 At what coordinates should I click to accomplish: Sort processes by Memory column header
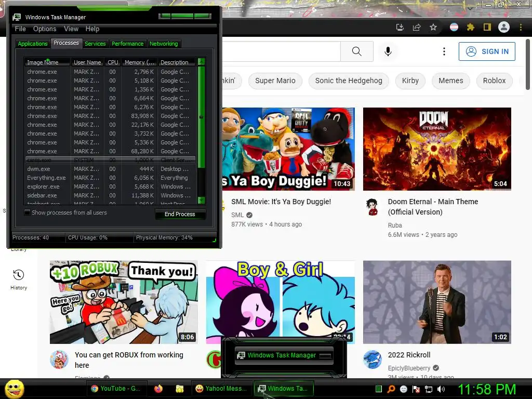(139, 62)
